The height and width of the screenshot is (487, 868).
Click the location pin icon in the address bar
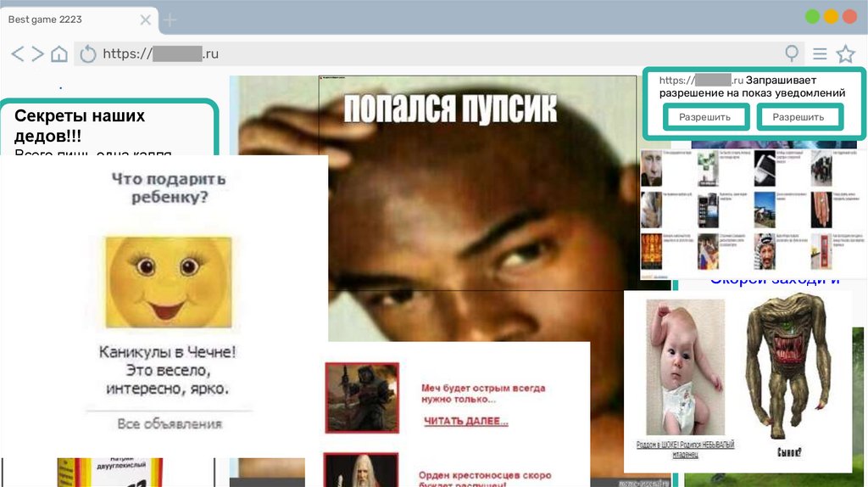click(792, 54)
